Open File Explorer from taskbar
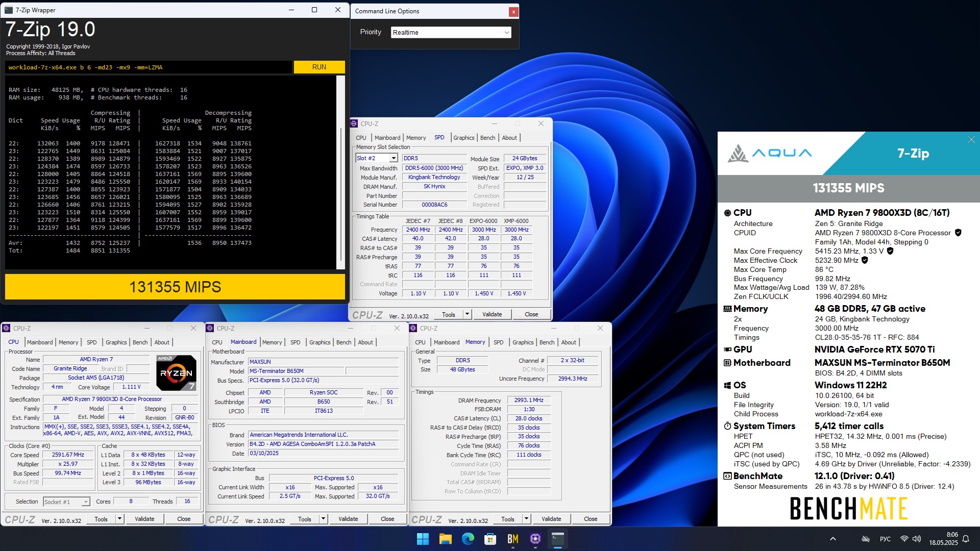 click(445, 539)
